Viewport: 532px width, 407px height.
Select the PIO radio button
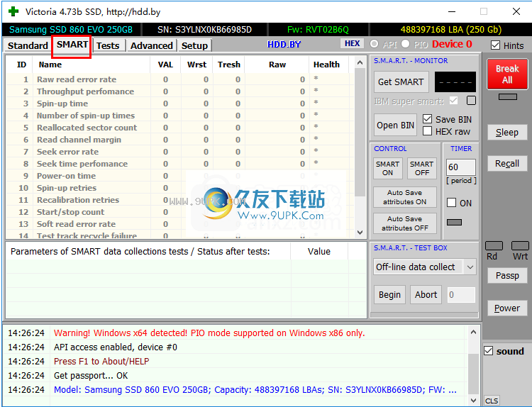click(406, 44)
